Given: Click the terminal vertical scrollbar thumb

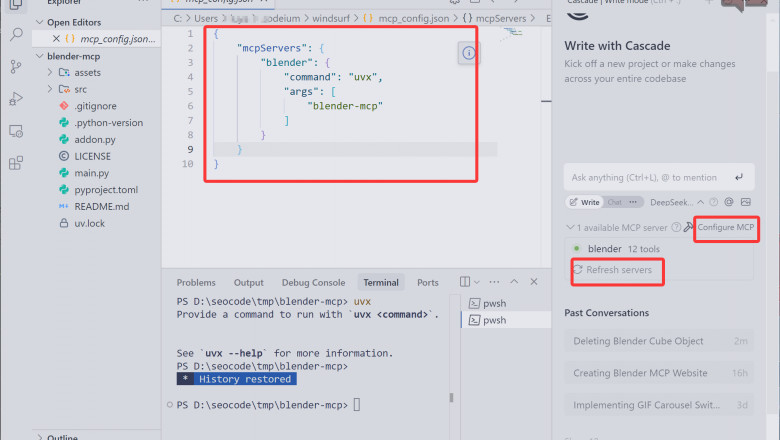Looking at the screenshot, I should (451, 397).
